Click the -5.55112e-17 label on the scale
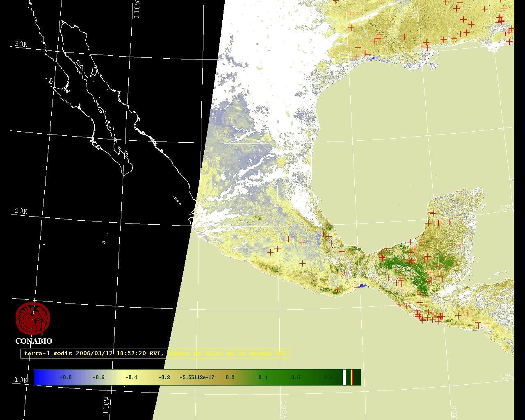The image size is (525, 420). click(x=197, y=377)
